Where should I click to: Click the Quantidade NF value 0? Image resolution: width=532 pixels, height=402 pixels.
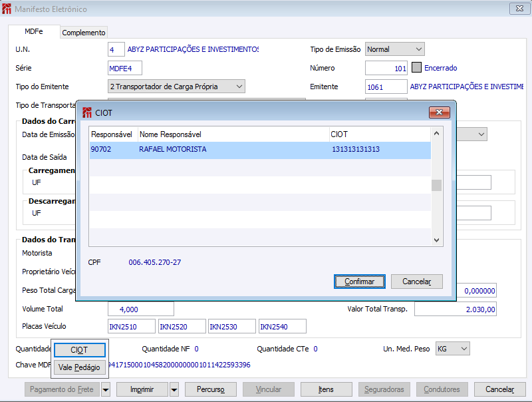point(196,349)
